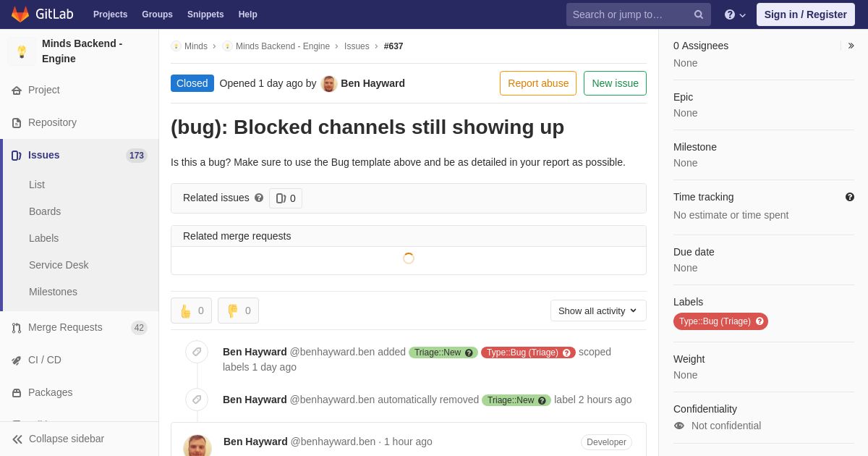The image size is (868, 456).
Task: Click Ben Hayward's comment avatar
Action: (197, 446)
